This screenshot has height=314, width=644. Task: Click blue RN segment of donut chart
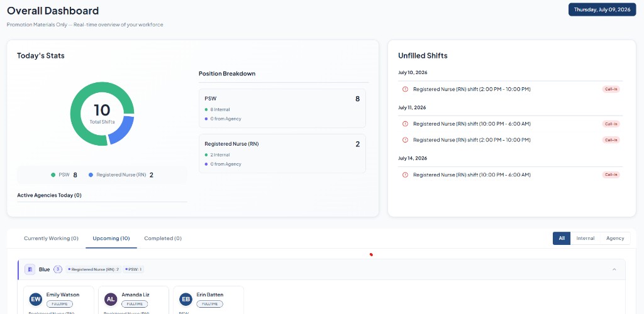[x=123, y=131]
